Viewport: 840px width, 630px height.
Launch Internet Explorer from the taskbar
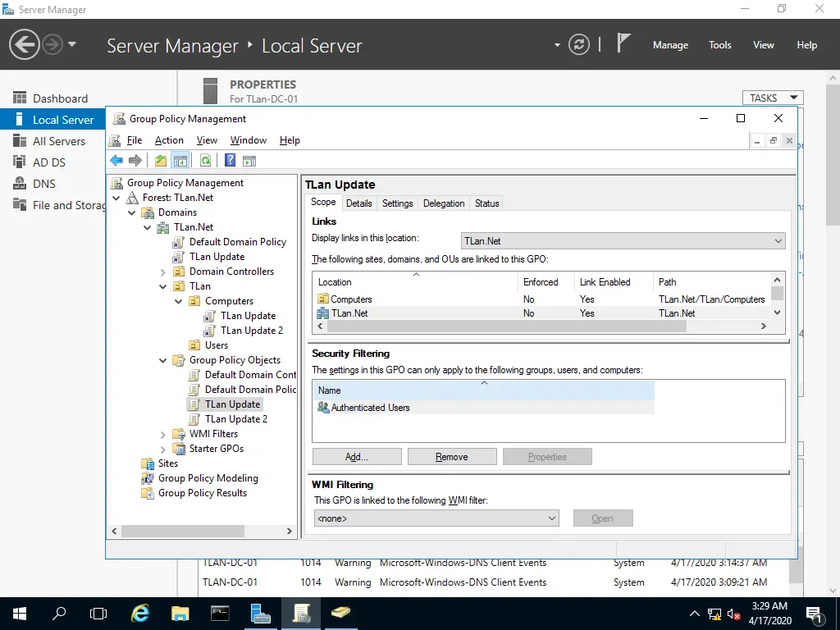click(139, 614)
